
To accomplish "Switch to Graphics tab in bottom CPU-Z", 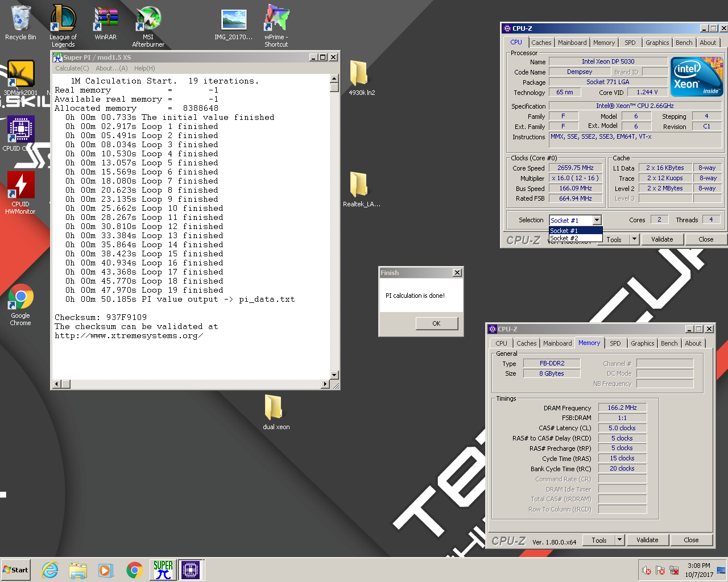I will [x=642, y=343].
